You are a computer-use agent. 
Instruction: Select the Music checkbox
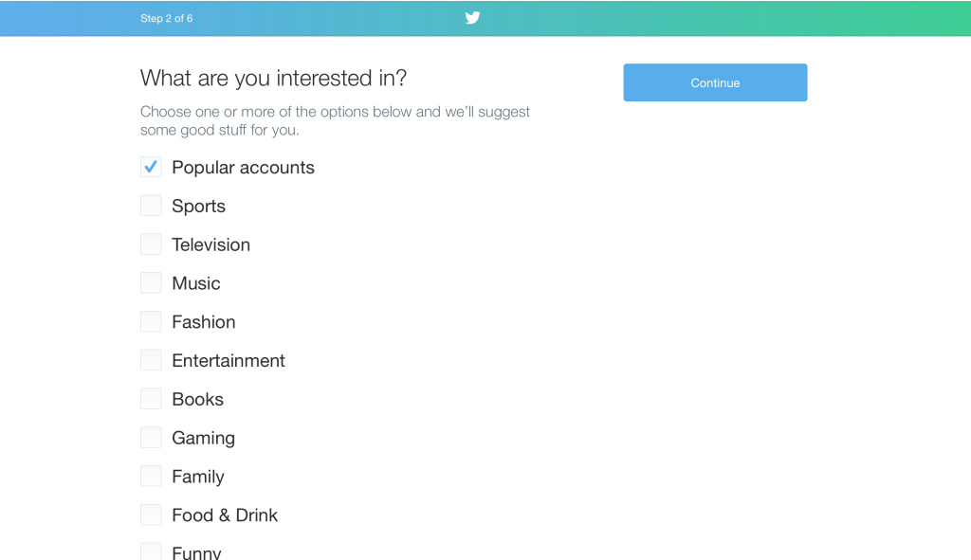pos(151,283)
